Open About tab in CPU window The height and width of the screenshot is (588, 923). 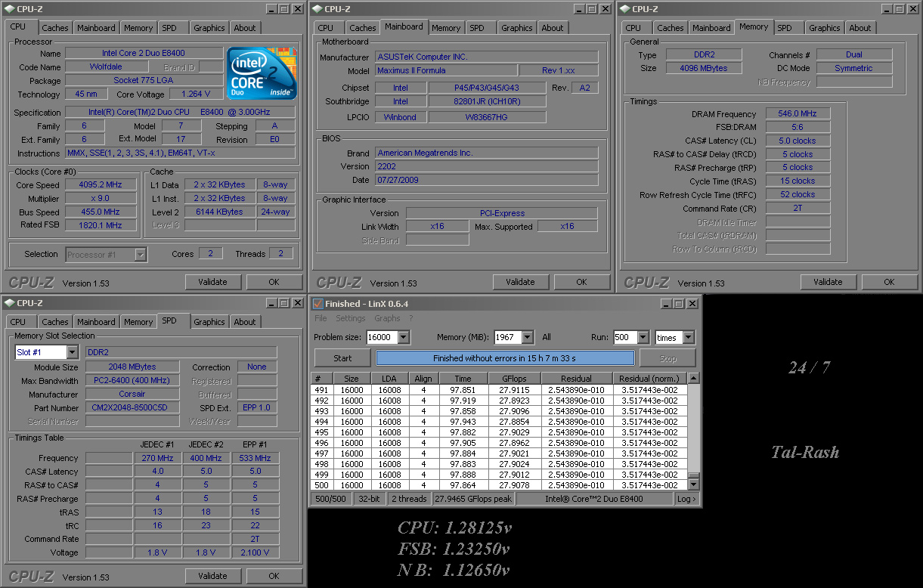tap(245, 28)
